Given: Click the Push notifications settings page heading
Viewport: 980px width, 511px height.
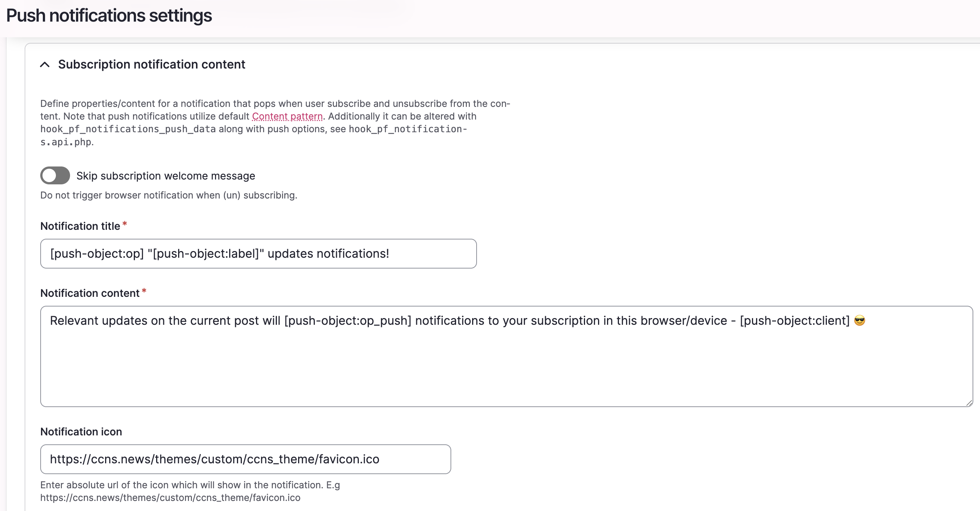Looking at the screenshot, I should [x=109, y=16].
